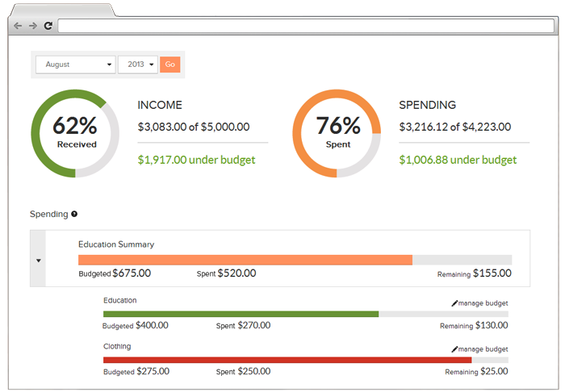Click "$3,216.12 of $4,223.00" spending amount
Screen dimensions: 565x392
[455, 127]
